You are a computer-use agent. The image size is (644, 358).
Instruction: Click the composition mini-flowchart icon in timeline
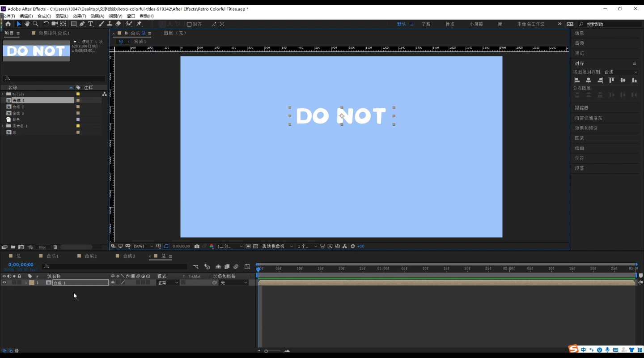point(196,267)
